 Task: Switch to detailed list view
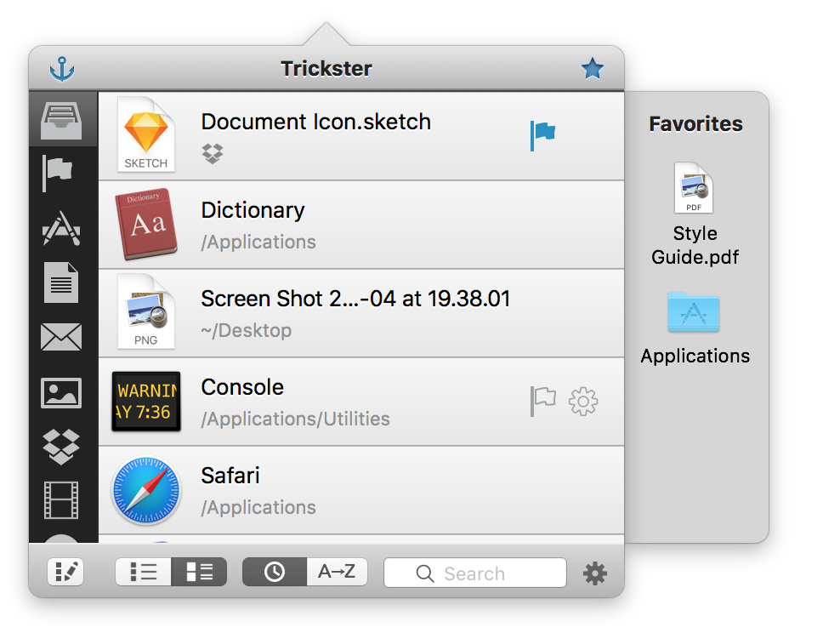[x=199, y=572]
